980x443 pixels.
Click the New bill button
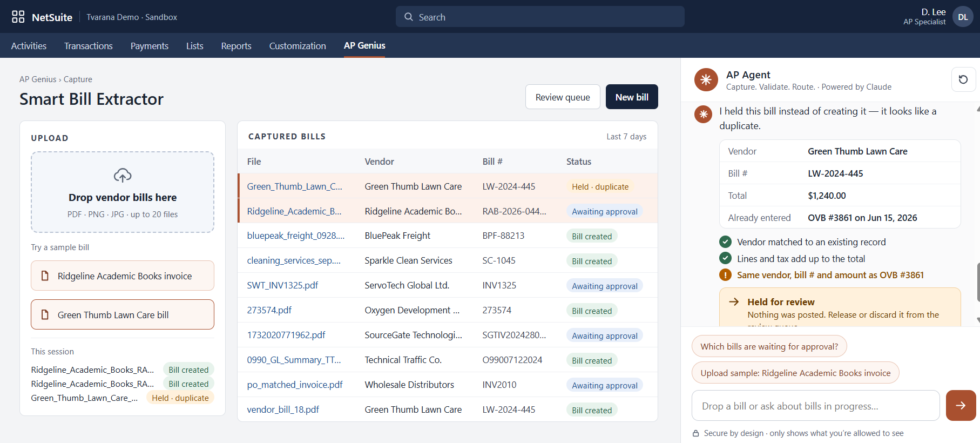[632, 97]
